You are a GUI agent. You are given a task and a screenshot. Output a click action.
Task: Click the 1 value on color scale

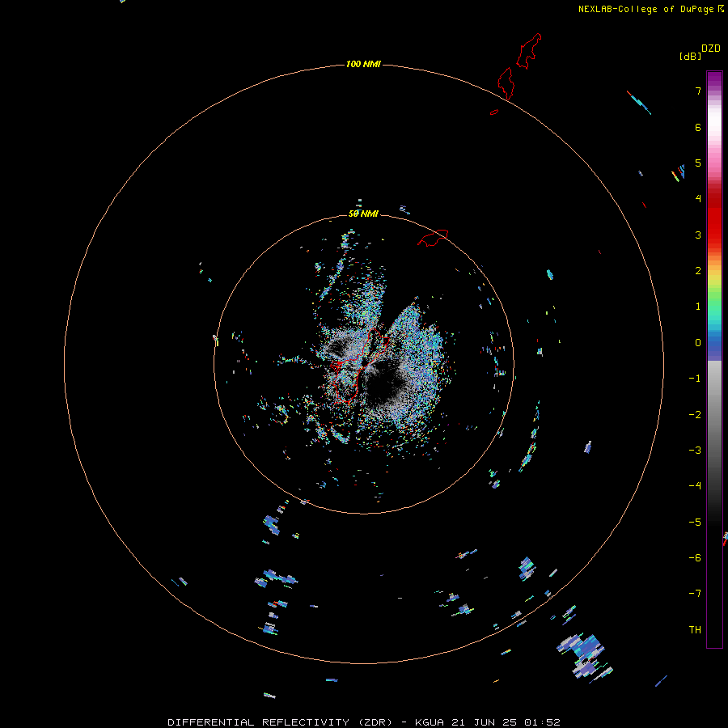(x=698, y=307)
